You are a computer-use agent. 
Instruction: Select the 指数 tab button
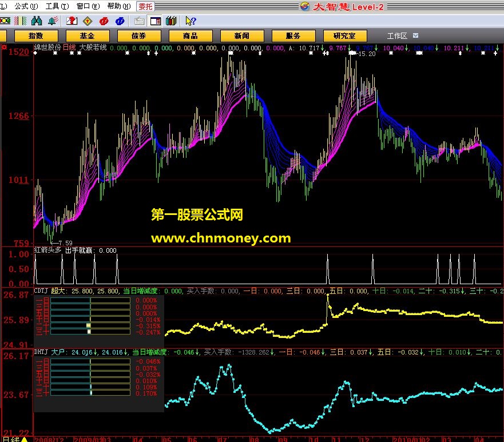[x=36, y=35]
